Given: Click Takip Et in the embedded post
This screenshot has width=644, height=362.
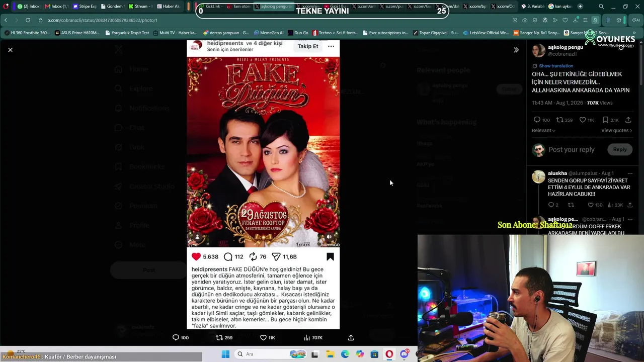Looking at the screenshot, I should (x=308, y=46).
